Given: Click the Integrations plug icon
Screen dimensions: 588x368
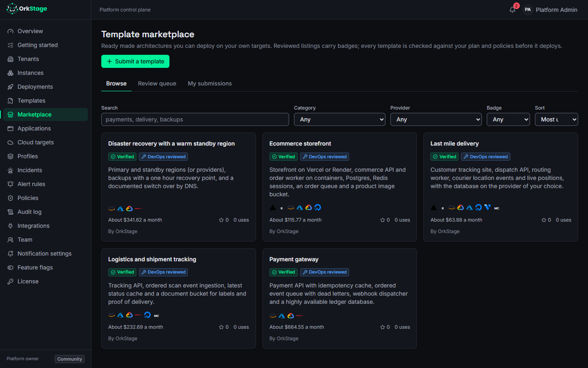Looking at the screenshot, I should [11, 226].
